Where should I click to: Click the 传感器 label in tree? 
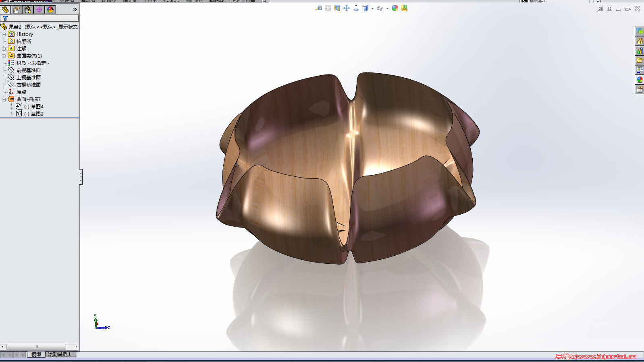[24, 41]
